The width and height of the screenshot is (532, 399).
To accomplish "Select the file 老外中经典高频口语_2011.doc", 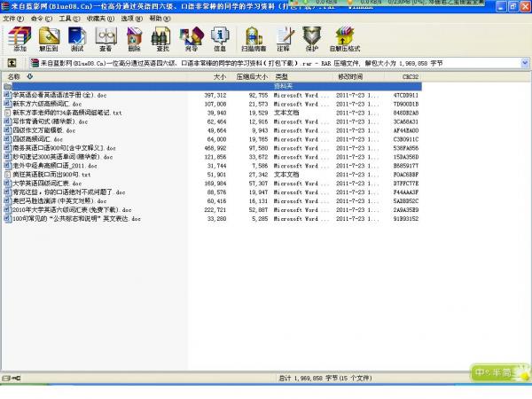I will pyautogui.click(x=55, y=166).
